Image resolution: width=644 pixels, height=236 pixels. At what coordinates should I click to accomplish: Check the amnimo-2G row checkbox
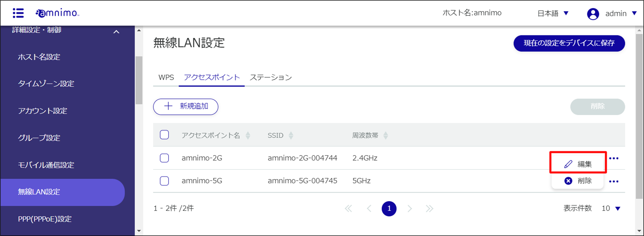pos(164,158)
